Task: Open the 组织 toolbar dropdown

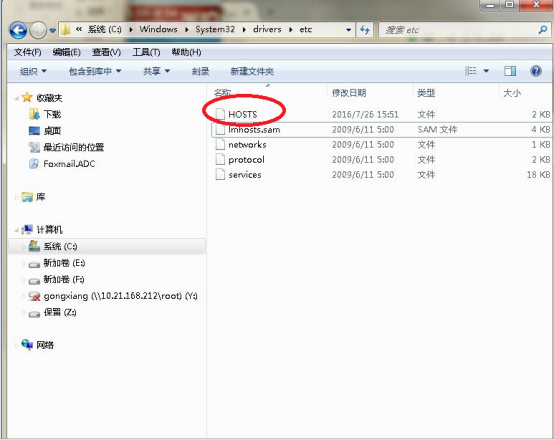Action: [33, 71]
